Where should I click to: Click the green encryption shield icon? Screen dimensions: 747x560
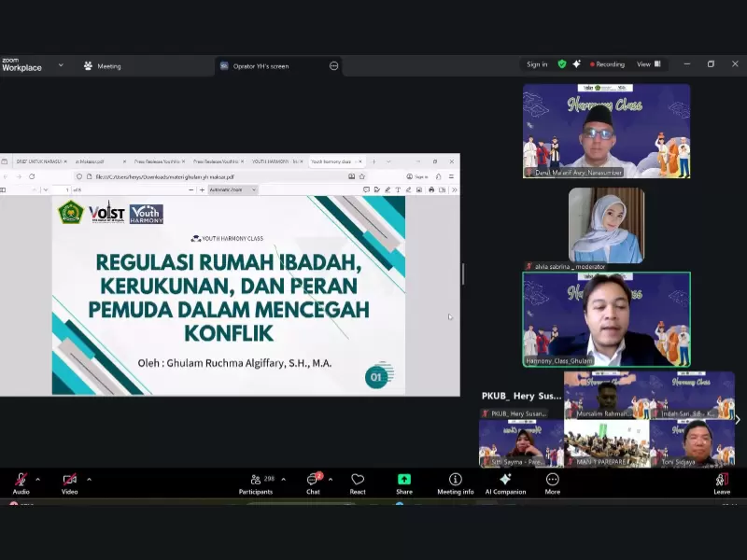tap(562, 64)
